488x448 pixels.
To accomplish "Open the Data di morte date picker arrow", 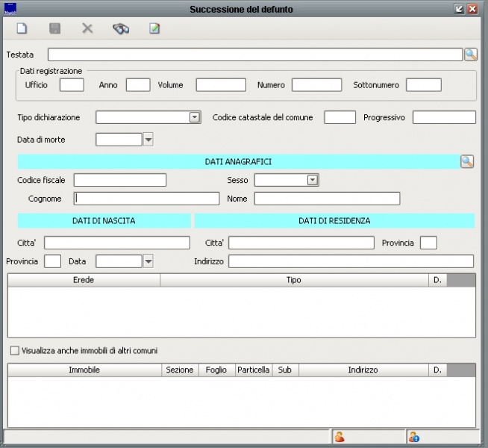I will [x=148, y=140].
